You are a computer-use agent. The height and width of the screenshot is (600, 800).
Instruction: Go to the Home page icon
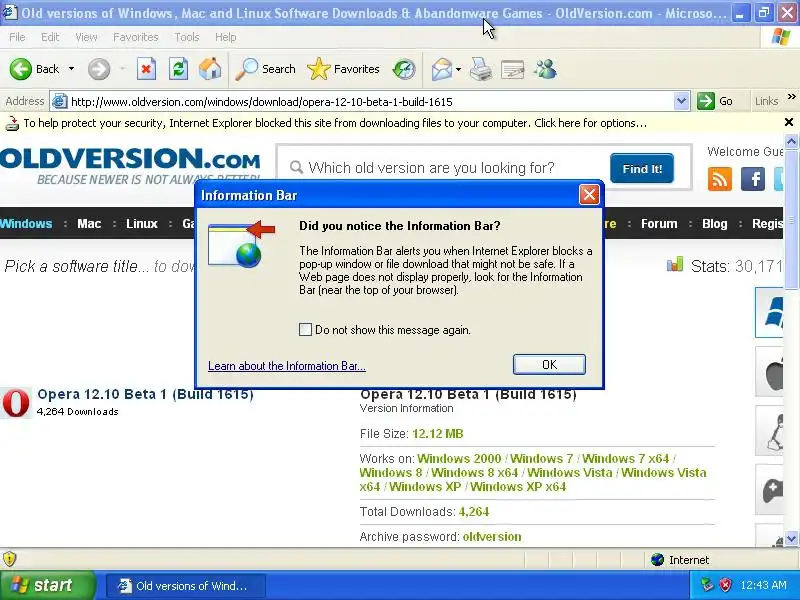(x=210, y=69)
